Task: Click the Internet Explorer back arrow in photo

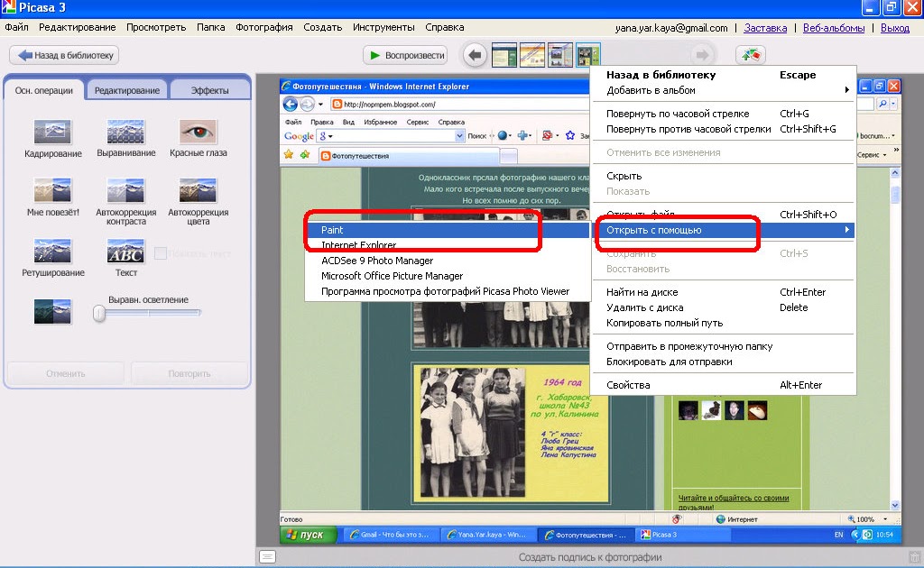Action: (290, 105)
